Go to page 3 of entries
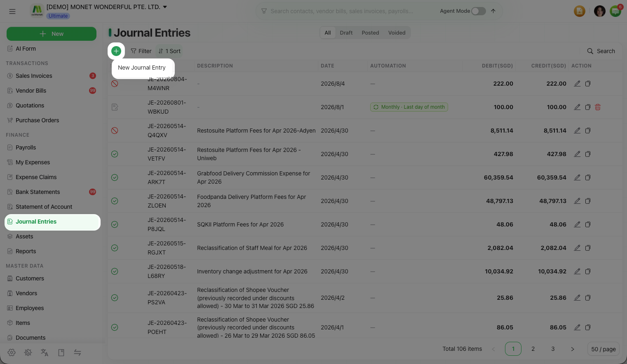The width and height of the screenshot is (627, 364). (553, 349)
